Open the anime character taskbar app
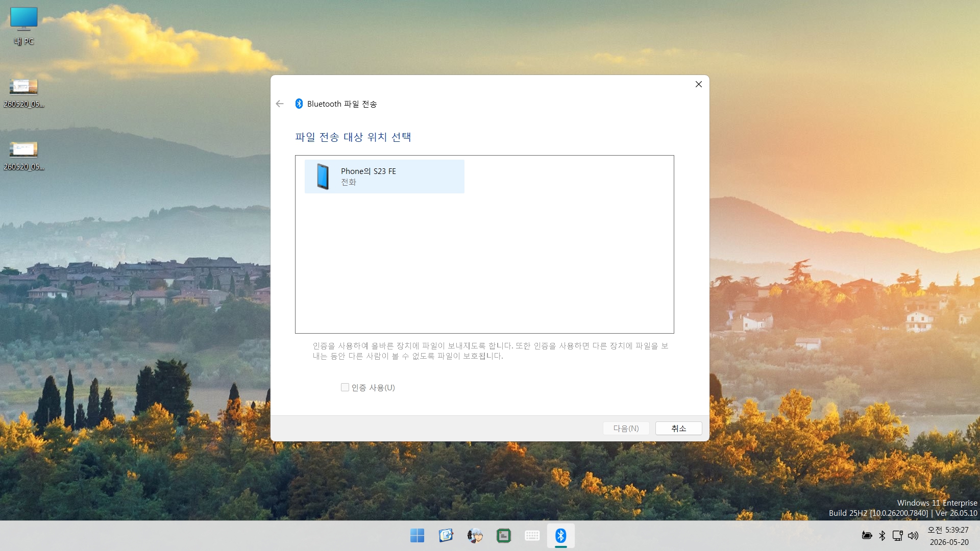Viewport: 980px width, 551px height. coord(475,536)
